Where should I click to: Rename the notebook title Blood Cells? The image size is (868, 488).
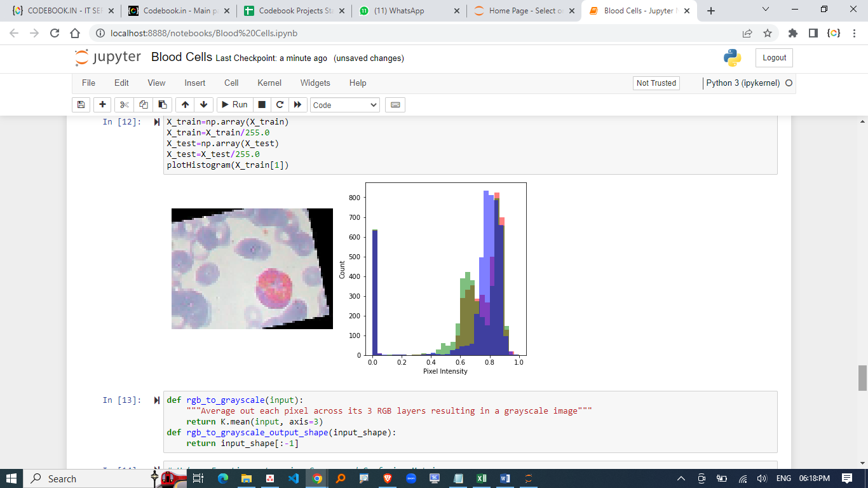coord(182,57)
